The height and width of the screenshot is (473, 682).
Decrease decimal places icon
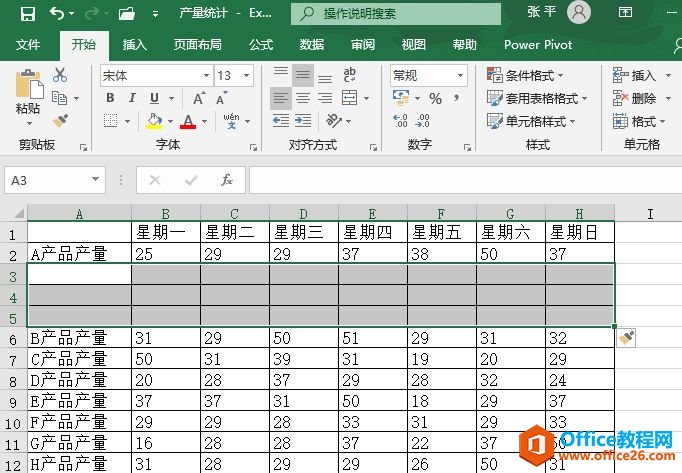click(422, 121)
